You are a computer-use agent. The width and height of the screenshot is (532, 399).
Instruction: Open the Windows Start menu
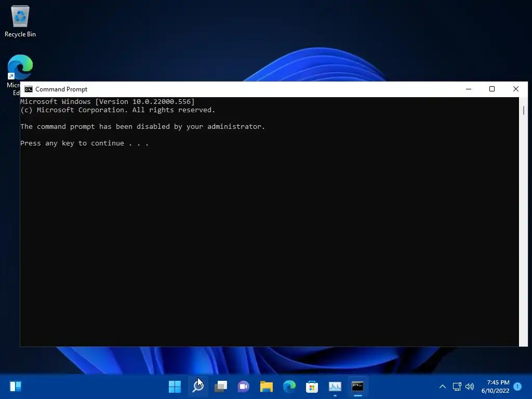(175, 387)
